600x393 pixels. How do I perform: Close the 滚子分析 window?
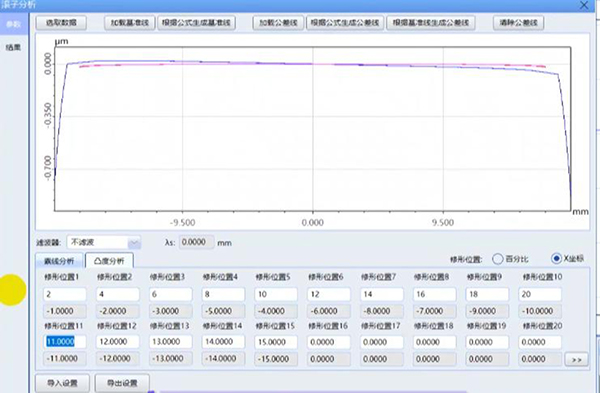[584, 5]
